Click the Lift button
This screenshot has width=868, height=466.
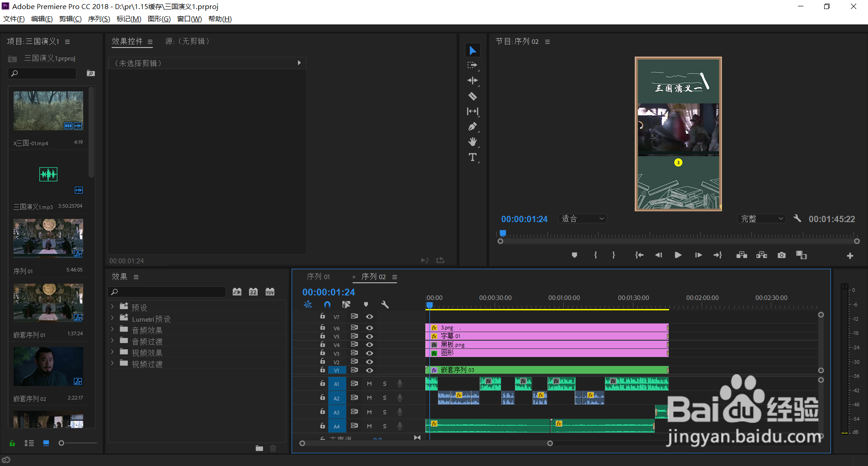pos(742,255)
